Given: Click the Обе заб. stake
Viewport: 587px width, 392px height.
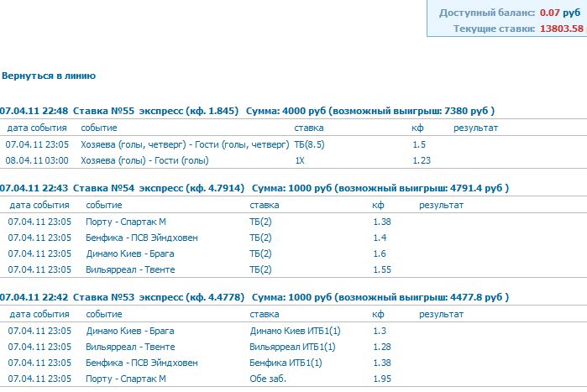Looking at the screenshot, I should pos(268,379).
